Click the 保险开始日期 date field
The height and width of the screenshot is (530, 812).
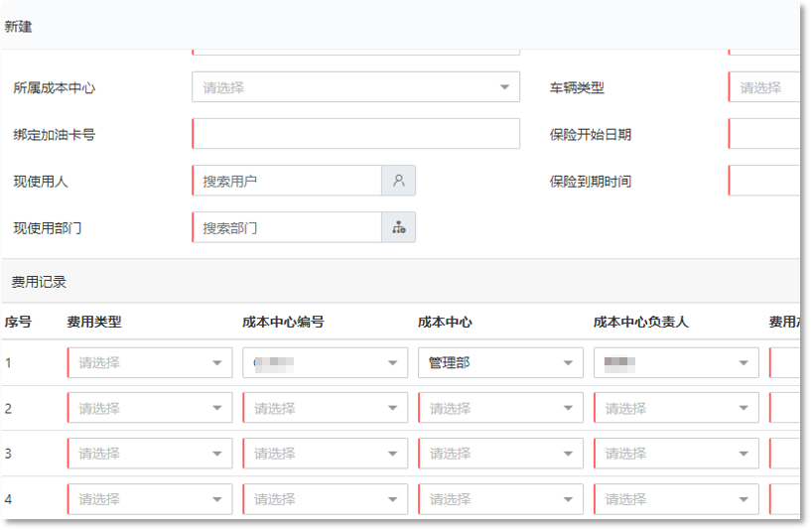click(x=764, y=134)
